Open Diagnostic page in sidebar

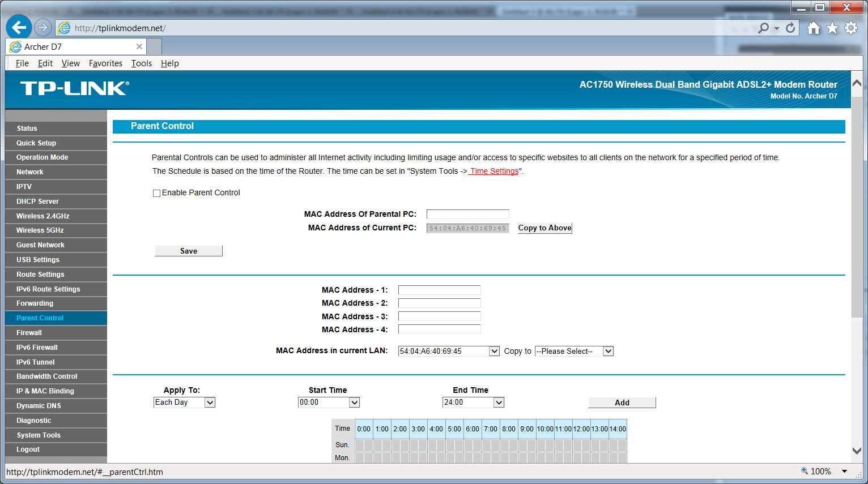pos(56,421)
